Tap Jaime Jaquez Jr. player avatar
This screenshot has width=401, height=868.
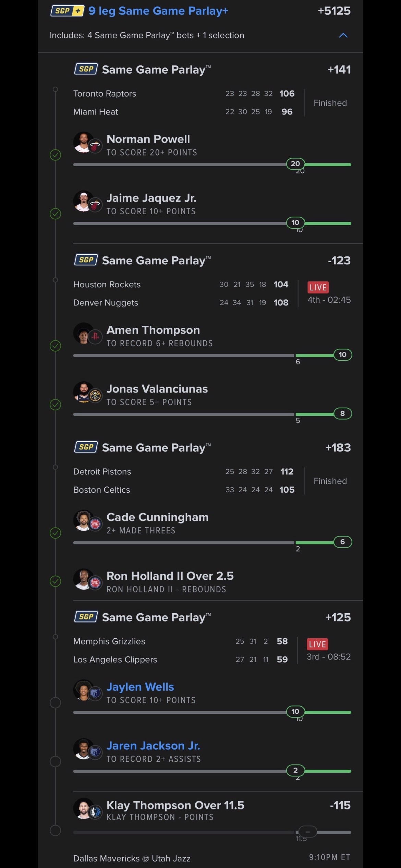(x=83, y=201)
